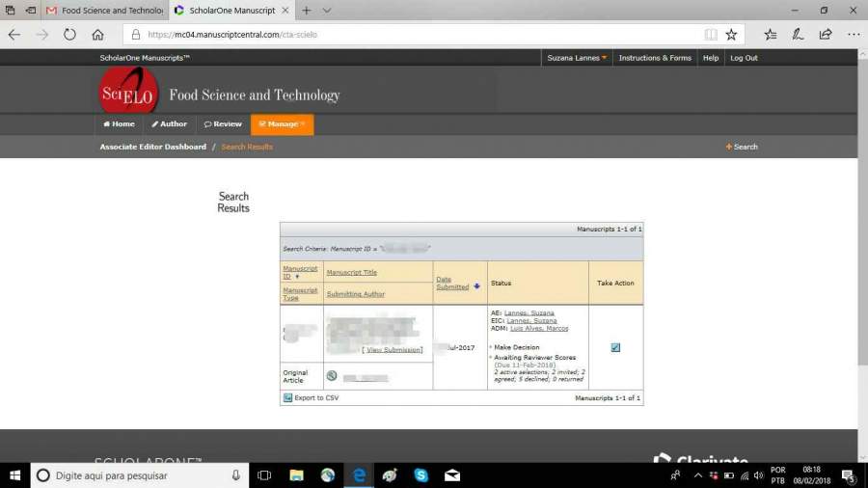Open the tab list chevron in Edge
This screenshot has height=488, width=868.
pos(327,11)
